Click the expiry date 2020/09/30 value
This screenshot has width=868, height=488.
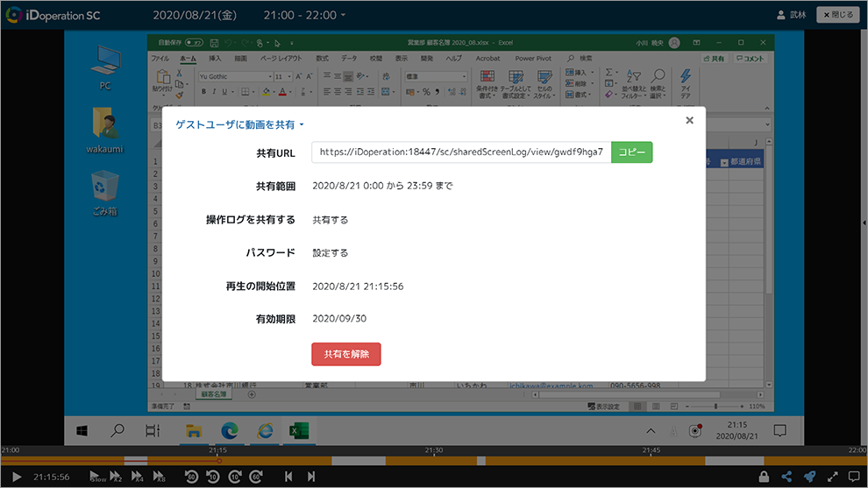pos(339,319)
